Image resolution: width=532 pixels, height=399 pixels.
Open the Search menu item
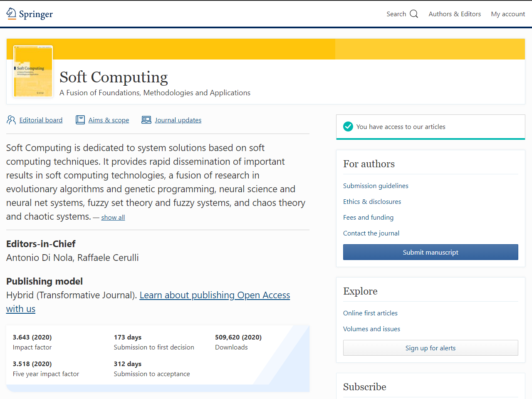point(402,14)
